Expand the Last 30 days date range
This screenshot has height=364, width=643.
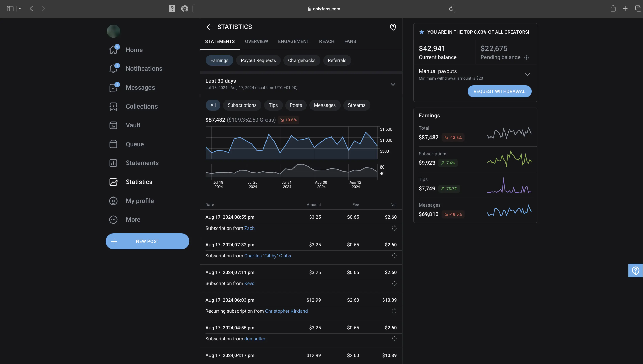tap(393, 84)
